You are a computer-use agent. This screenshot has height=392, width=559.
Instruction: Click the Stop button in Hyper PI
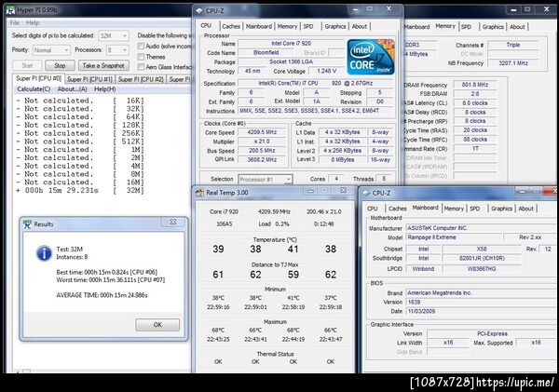pyautogui.click(x=60, y=65)
